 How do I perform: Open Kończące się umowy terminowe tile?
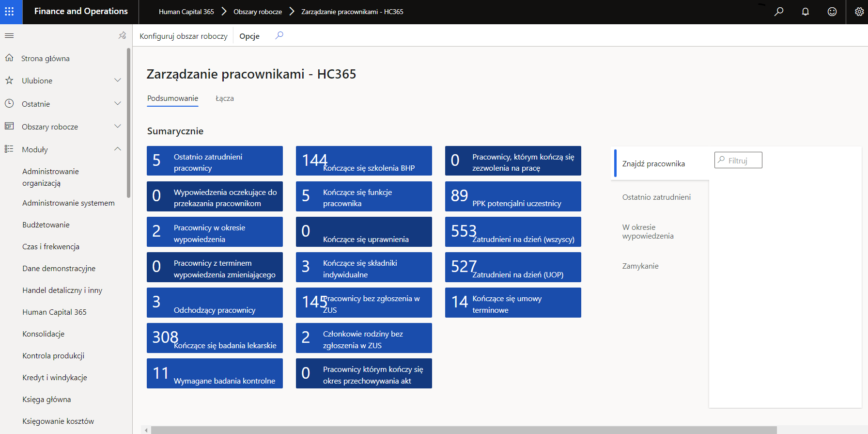tap(513, 303)
